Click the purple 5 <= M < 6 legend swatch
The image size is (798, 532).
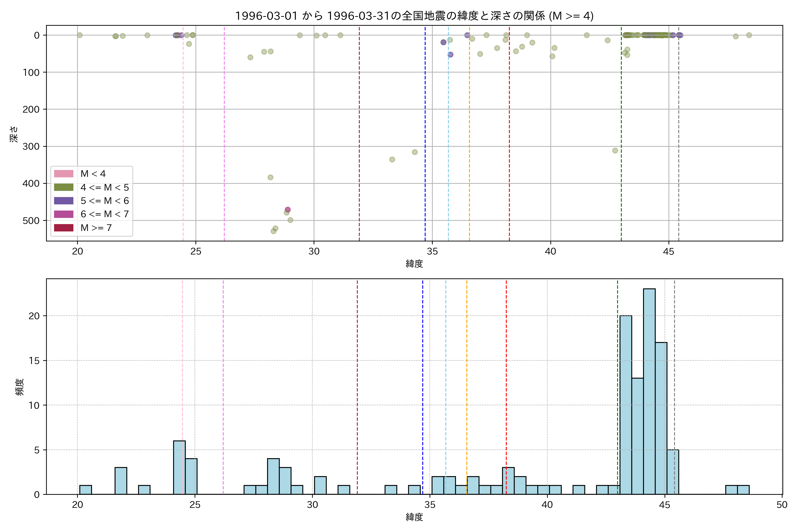(x=63, y=201)
